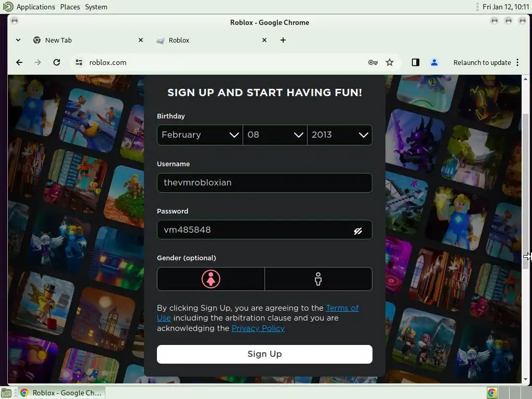Click the clock tower night thumbnail
The image size is (532, 399).
pyautogui.click(x=104, y=320)
